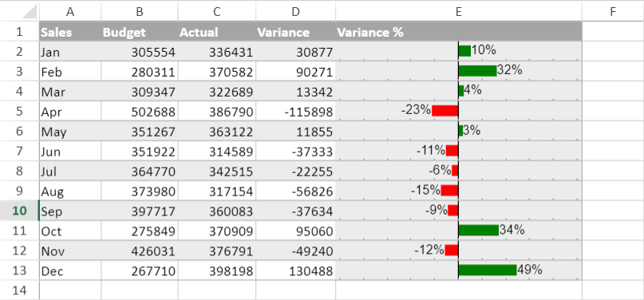Click the red -23% bar for Apr
This screenshot has width=644, height=300.
[x=444, y=111]
